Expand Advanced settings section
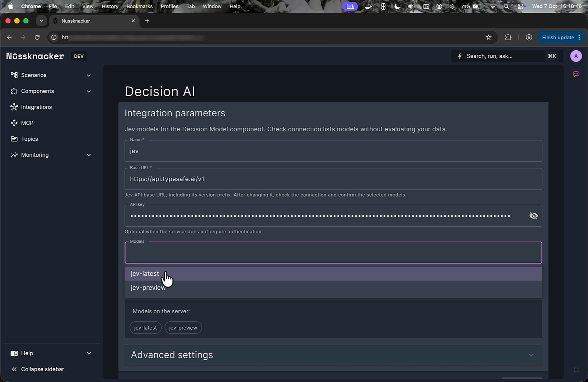 coord(333,355)
